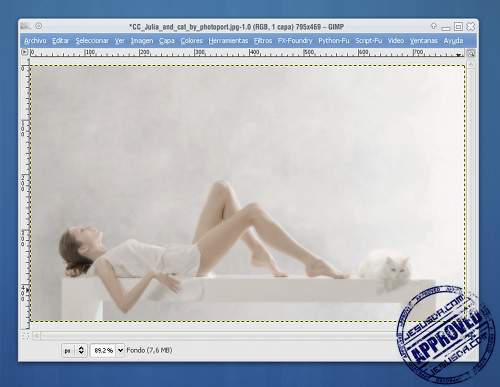Toggle zoom-on-resize magnifier icon at ruler corner
The image size is (500, 387).
(x=471, y=53)
